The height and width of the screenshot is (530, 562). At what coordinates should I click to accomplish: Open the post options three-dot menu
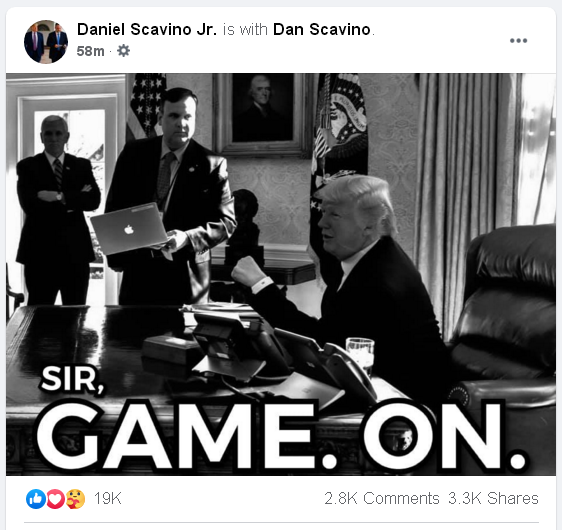pyautogui.click(x=518, y=40)
